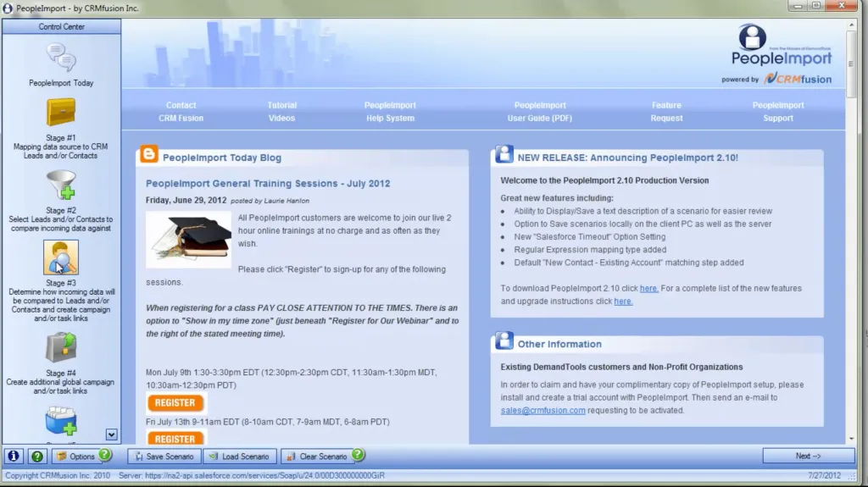The width and height of the screenshot is (868, 487).
Task: Open the PeopleImport Today speech bubble icon
Action: pyautogui.click(x=61, y=58)
